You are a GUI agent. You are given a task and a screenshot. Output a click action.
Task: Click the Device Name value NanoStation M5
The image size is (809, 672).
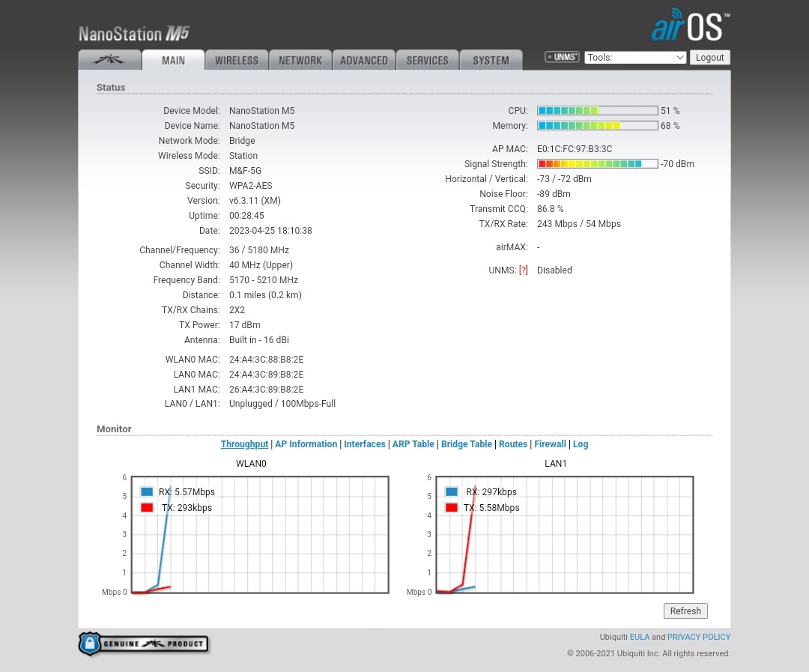pyautogui.click(x=262, y=125)
